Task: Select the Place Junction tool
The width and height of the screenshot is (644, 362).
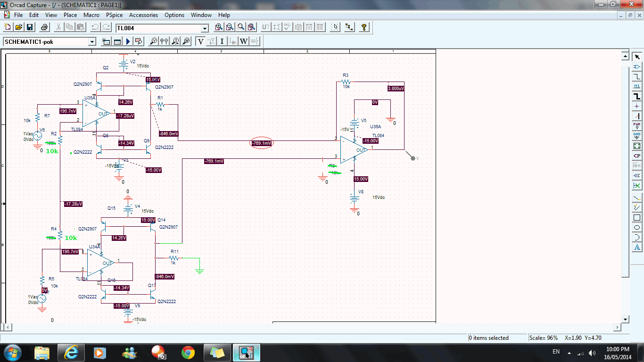Action: click(x=637, y=106)
